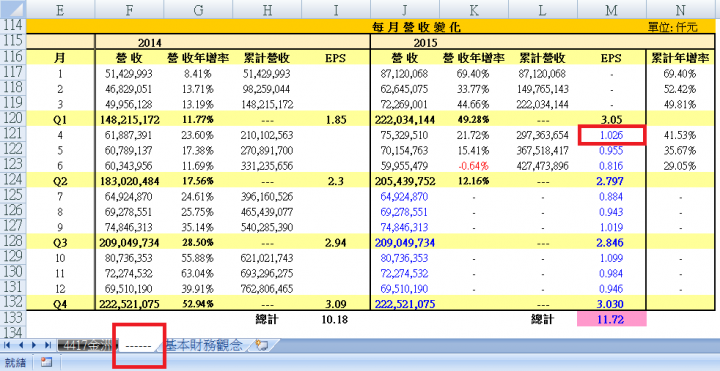The width and height of the screenshot is (720, 371).
Task: Switch to the 4417金洲 sheet tab
Action: [x=86, y=345]
